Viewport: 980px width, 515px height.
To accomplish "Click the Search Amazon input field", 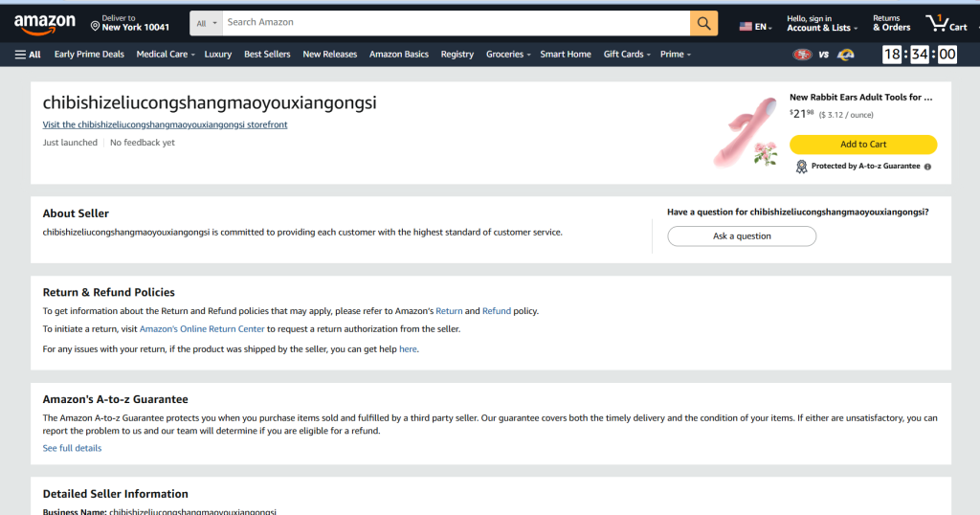I will (x=456, y=23).
